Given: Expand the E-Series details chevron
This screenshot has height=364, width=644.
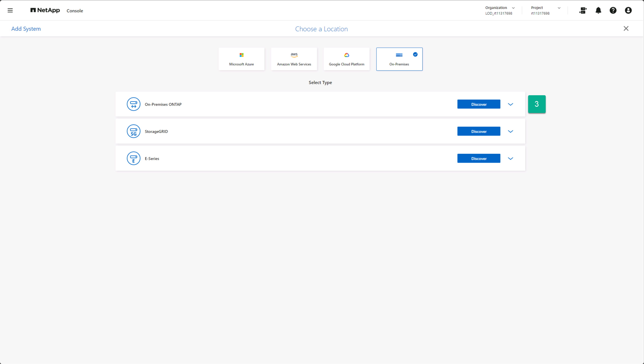Looking at the screenshot, I should pos(510,158).
